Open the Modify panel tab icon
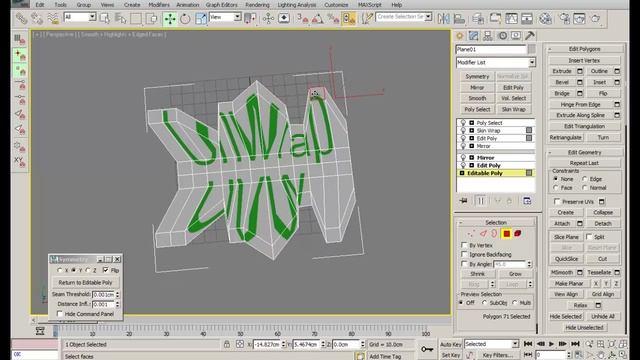The image size is (640, 360). click(x=473, y=36)
